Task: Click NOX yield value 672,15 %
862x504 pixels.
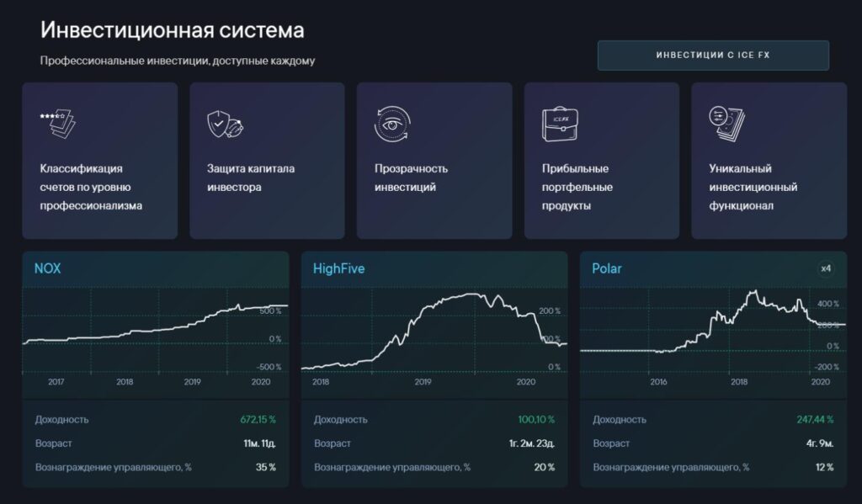Action: 258,419
